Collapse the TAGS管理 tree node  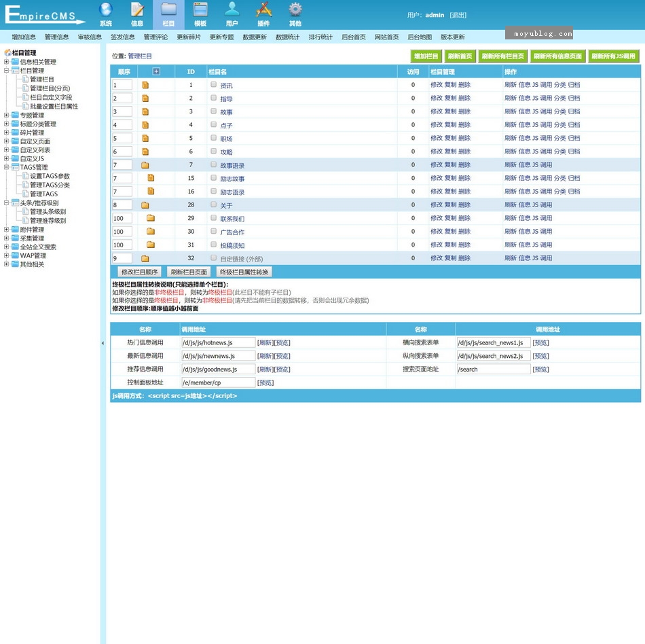click(x=7, y=167)
